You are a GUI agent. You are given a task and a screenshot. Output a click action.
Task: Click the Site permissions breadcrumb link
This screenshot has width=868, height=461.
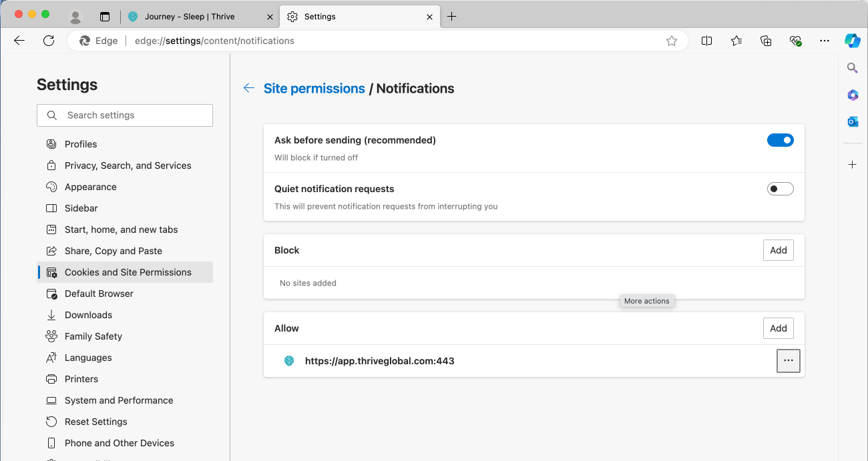tap(314, 89)
